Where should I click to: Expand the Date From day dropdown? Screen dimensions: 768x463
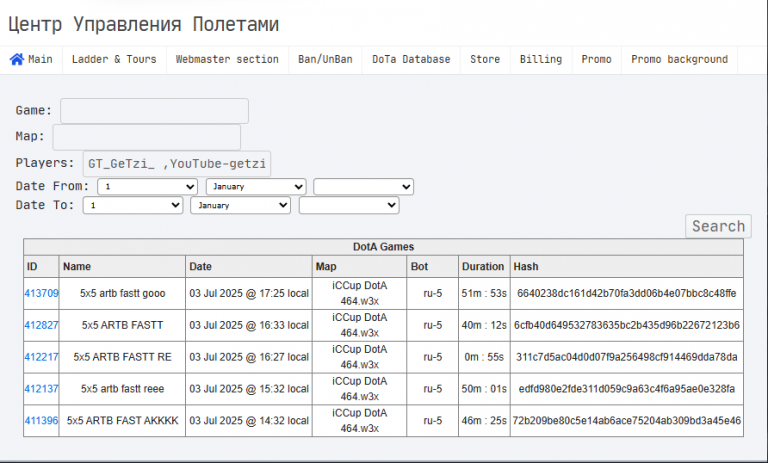pos(147,187)
